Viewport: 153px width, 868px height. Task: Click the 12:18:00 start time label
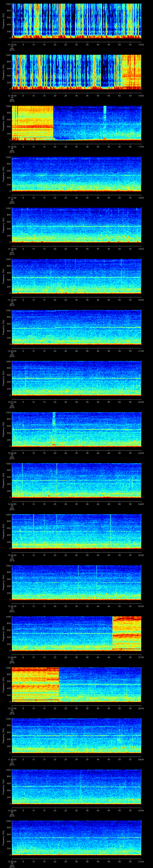pos(12,249)
